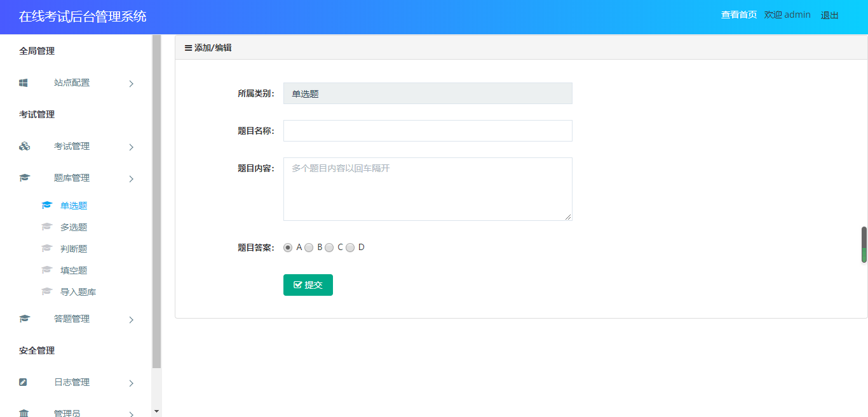Click the Windows icon beside 站点配置
The image size is (868, 417).
pos(24,83)
